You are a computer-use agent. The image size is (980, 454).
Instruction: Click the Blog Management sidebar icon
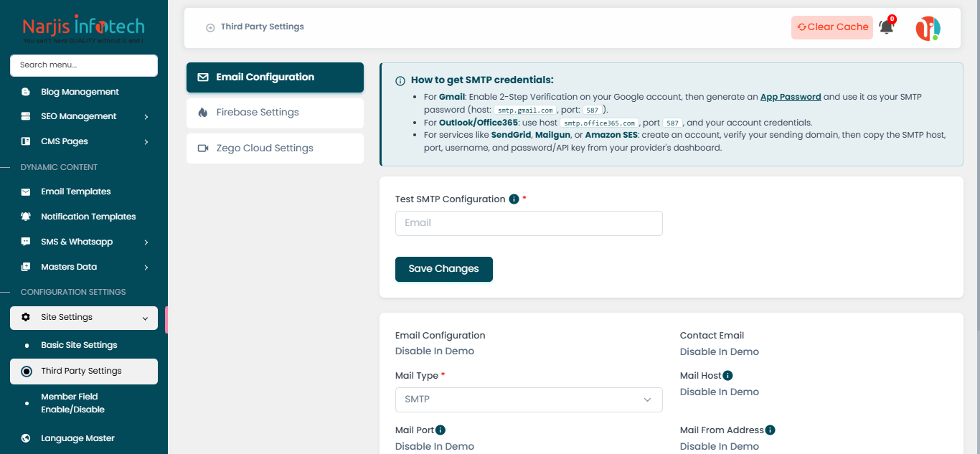click(26, 92)
